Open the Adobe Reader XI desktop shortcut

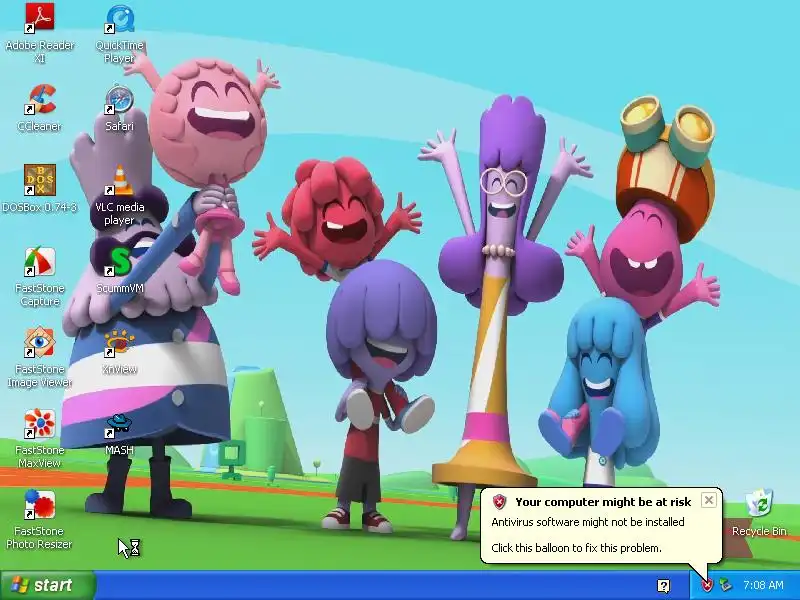[x=40, y=19]
